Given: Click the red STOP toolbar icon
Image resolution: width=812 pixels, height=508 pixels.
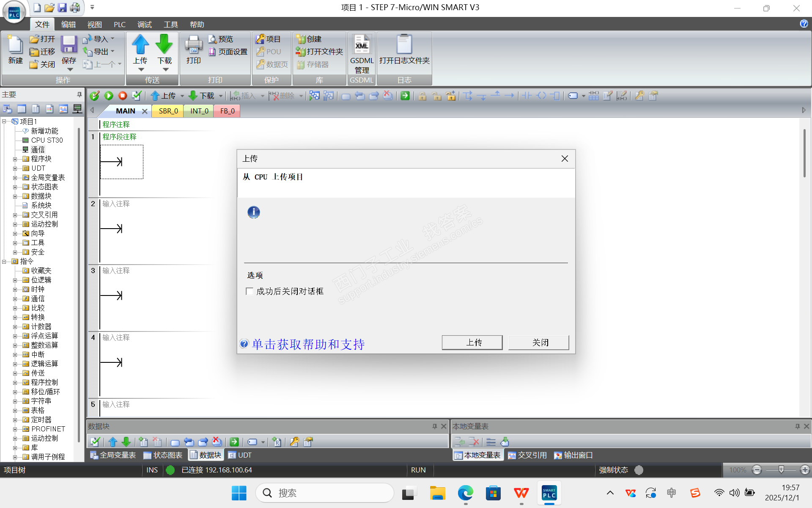Looking at the screenshot, I should 123,96.
